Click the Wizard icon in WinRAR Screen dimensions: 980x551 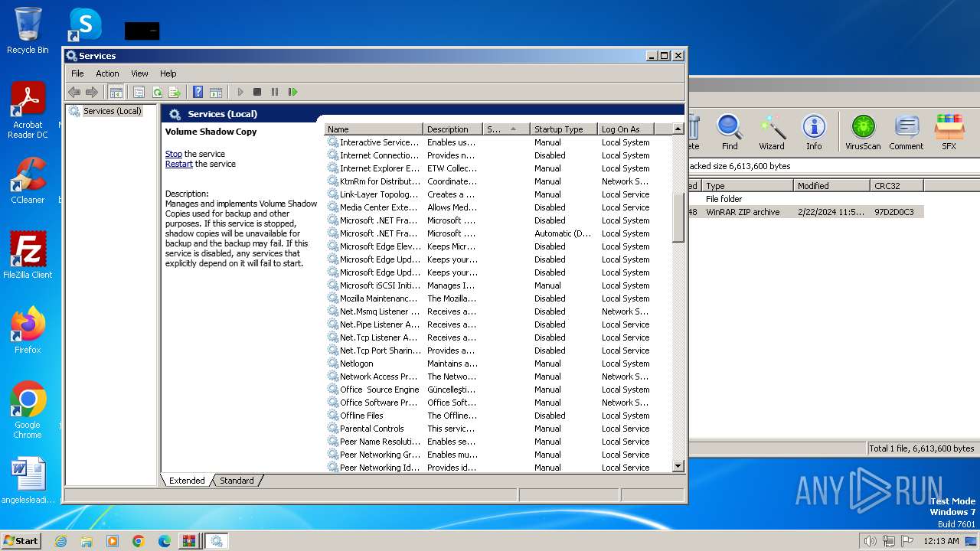tap(772, 132)
